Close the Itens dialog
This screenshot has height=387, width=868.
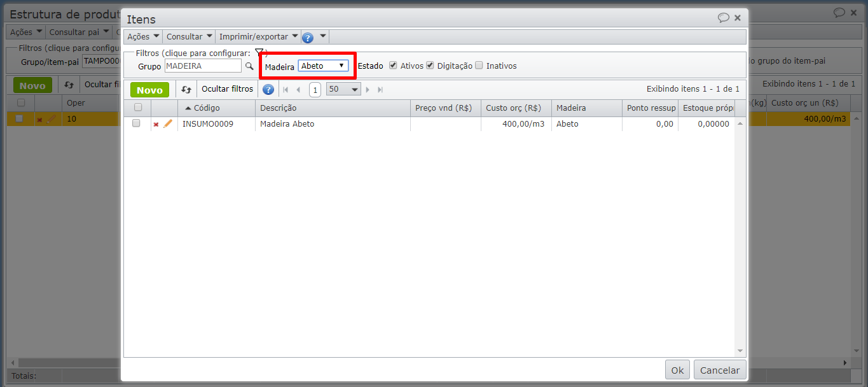738,18
